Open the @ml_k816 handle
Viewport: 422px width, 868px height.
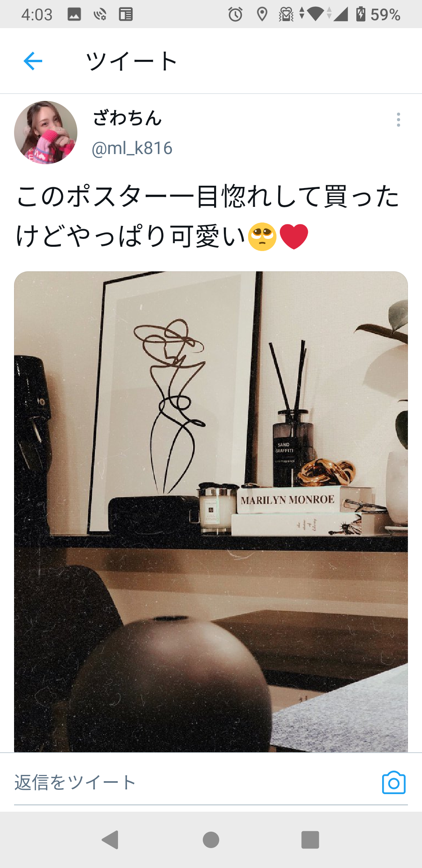(132, 148)
